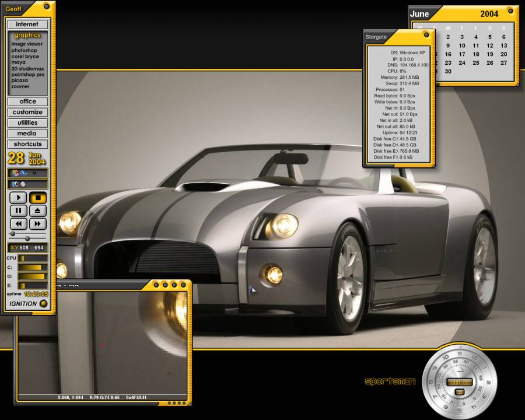This screenshot has height=420, width=525.
Task: Click the X-Y 608 694 coordinate readout
Action: point(28,248)
